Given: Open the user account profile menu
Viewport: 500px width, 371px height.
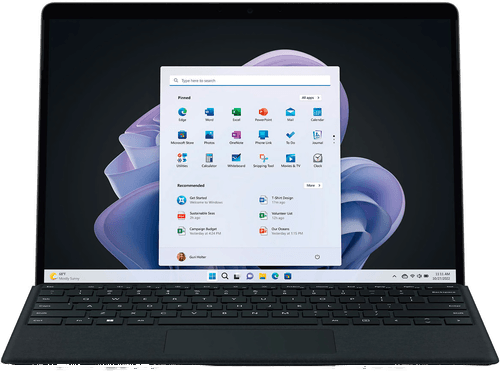Looking at the screenshot, I should point(192,257).
